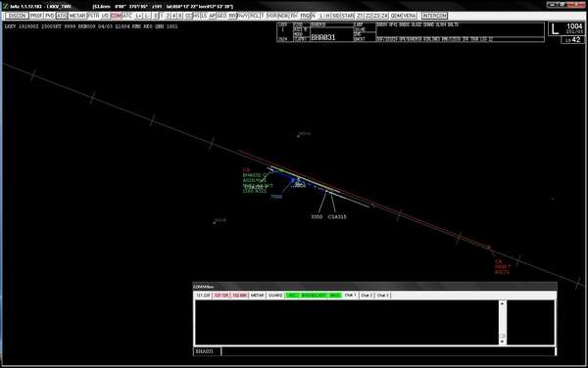This screenshot has height=368, width=588.
Task: Toggle the SID display button
Action: point(336,16)
